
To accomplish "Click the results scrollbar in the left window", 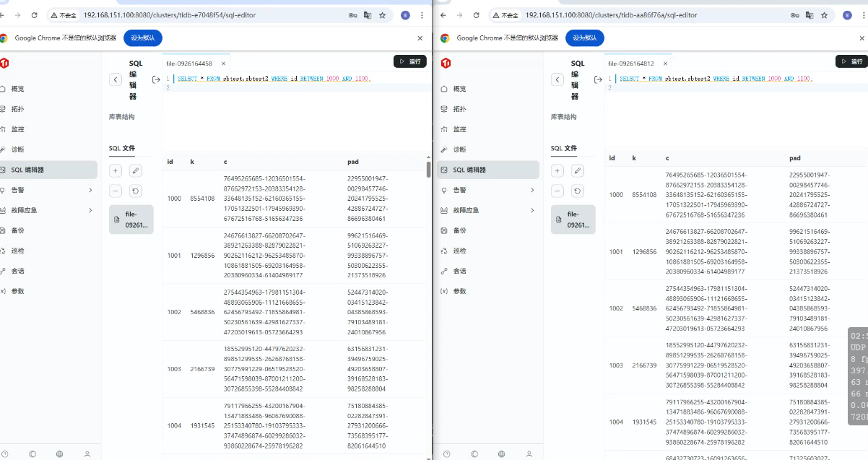I will 428,170.
